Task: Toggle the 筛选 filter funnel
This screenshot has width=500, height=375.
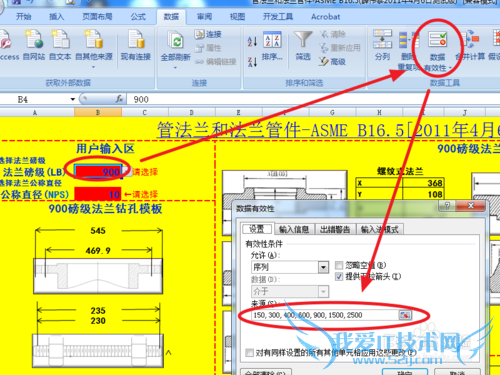Action: coord(303,46)
